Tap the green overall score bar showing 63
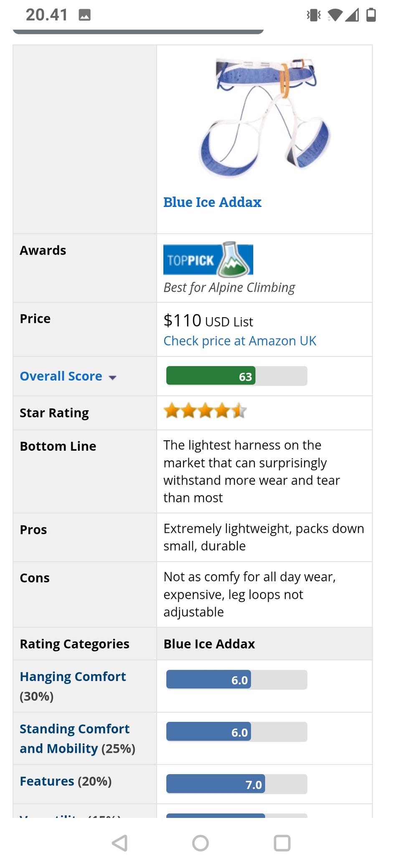The image size is (401, 868). 236,376
